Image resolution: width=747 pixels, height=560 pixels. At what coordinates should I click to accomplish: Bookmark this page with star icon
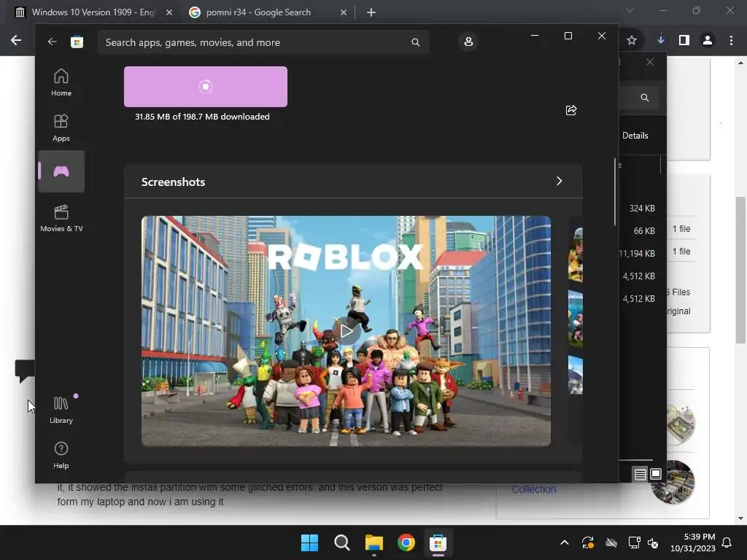pos(632,41)
